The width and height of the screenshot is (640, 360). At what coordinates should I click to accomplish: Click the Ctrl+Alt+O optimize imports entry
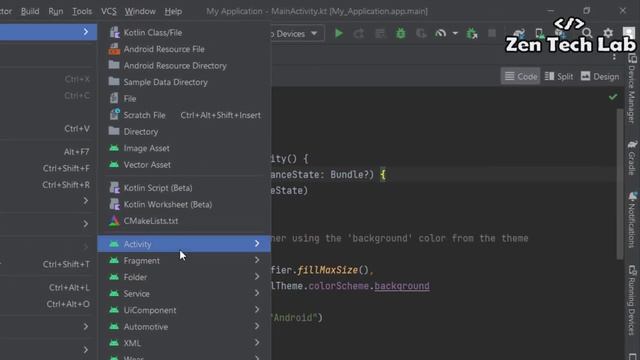(48, 304)
